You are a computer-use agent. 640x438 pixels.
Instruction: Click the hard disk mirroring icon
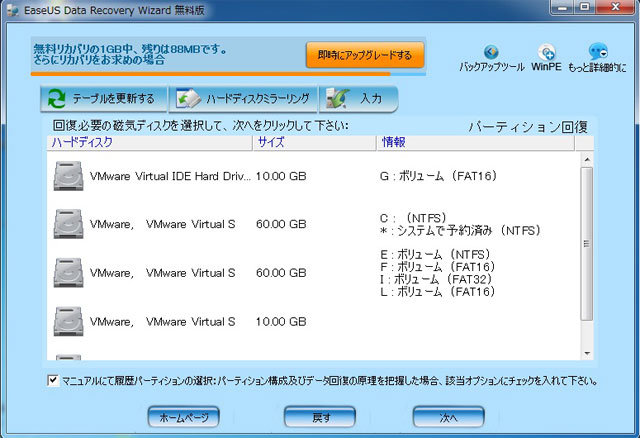[x=188, y=99]
